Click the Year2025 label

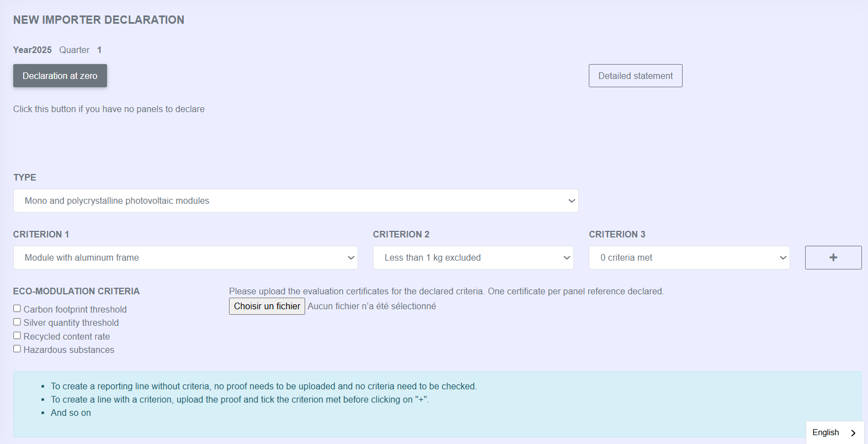[x=33, y=50]
